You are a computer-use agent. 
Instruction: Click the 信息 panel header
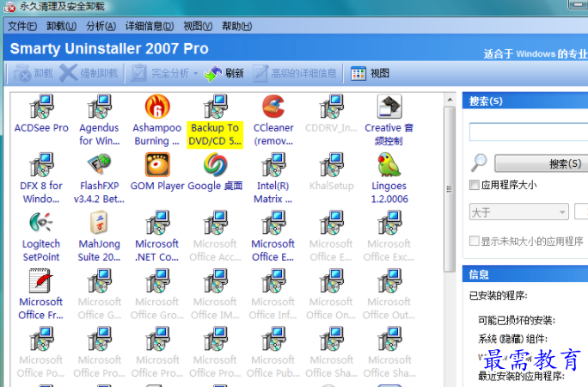525,274
